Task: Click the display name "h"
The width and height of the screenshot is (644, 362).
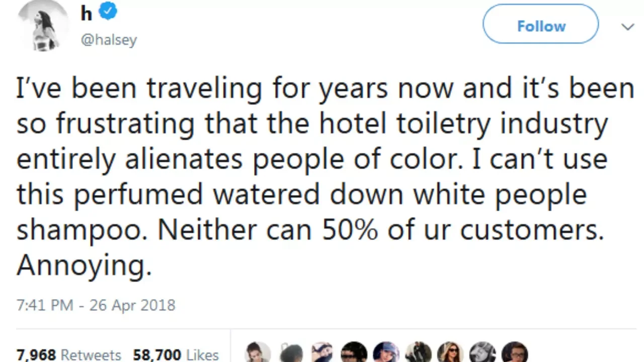Action: [x=87, y=14]
